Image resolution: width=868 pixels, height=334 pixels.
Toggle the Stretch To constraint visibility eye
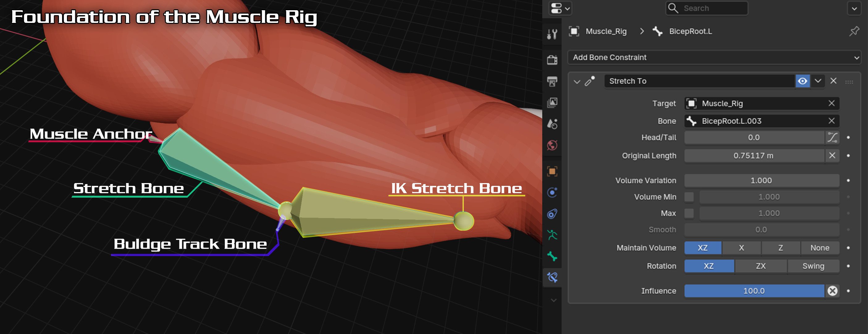click(x=803, y=81)
